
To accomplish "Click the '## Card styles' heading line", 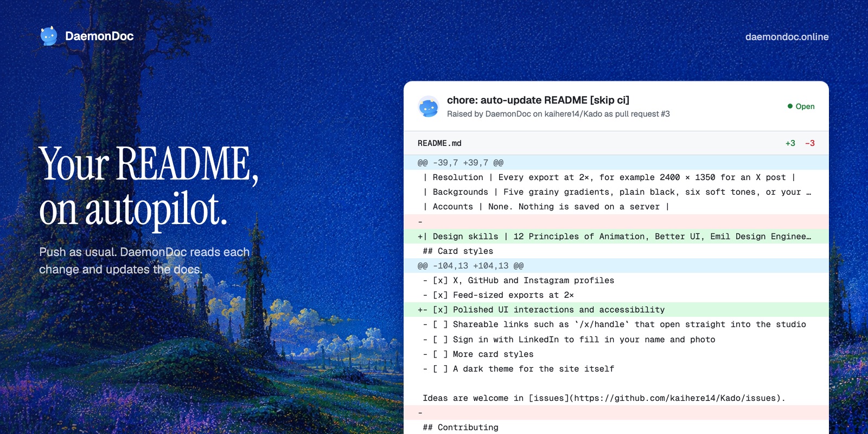I will pyautogui.click(x=616, y=251).
